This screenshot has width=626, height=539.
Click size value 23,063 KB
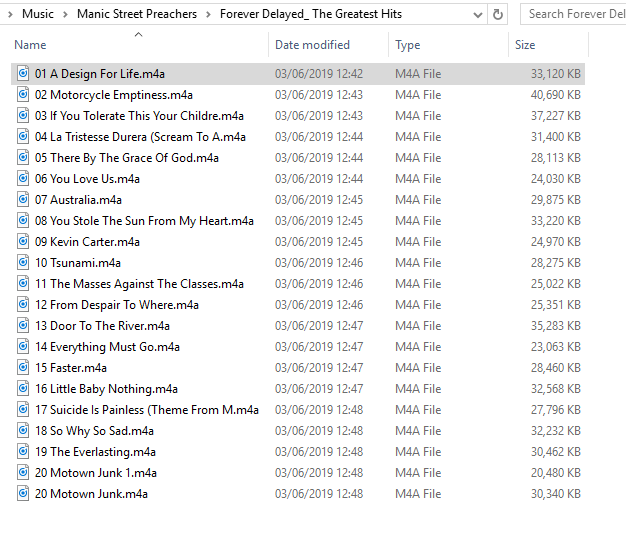[555, 347]
